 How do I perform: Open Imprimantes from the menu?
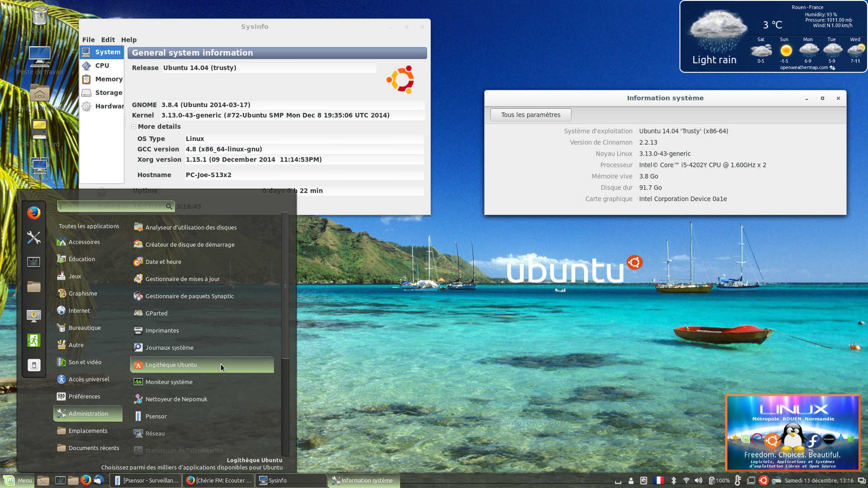202,331
